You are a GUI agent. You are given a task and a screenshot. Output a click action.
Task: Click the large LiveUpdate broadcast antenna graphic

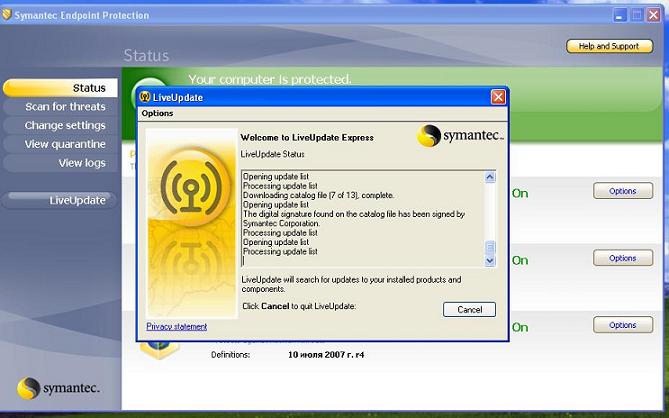(191, 187)
